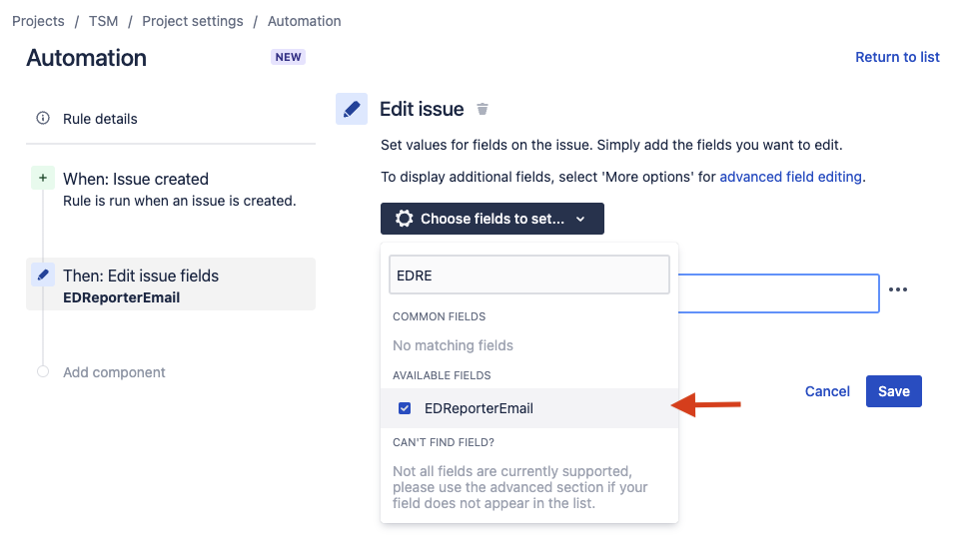Click the info icon beside Rule details
The height and width of the screenshot is (560, 973).
tap(43, 119)
